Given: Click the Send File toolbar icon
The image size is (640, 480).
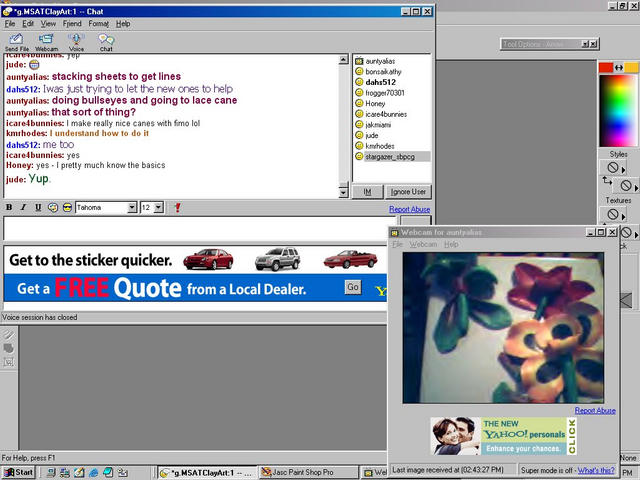Looking at the screenshot, I should click(16, 42).
